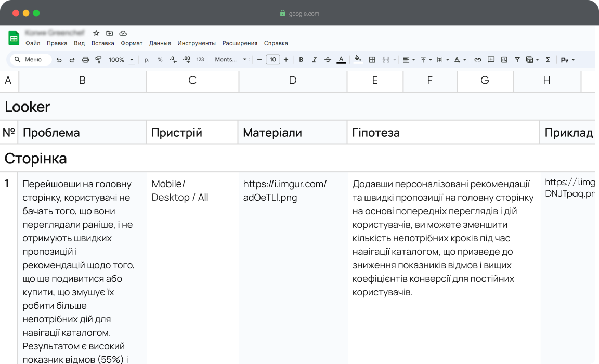Open the Данные menu
The width and height of the screenshot is (599, 364).
(160, 43)
